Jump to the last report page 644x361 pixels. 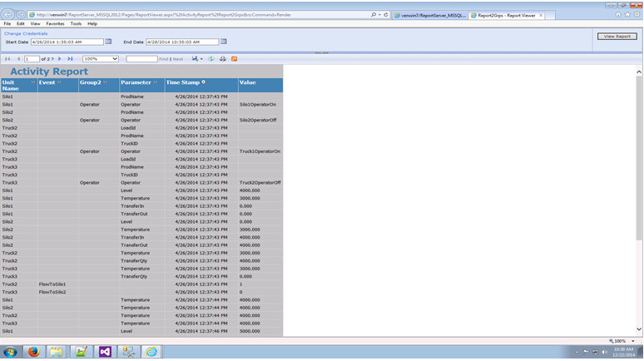click(x=71, y=59)
